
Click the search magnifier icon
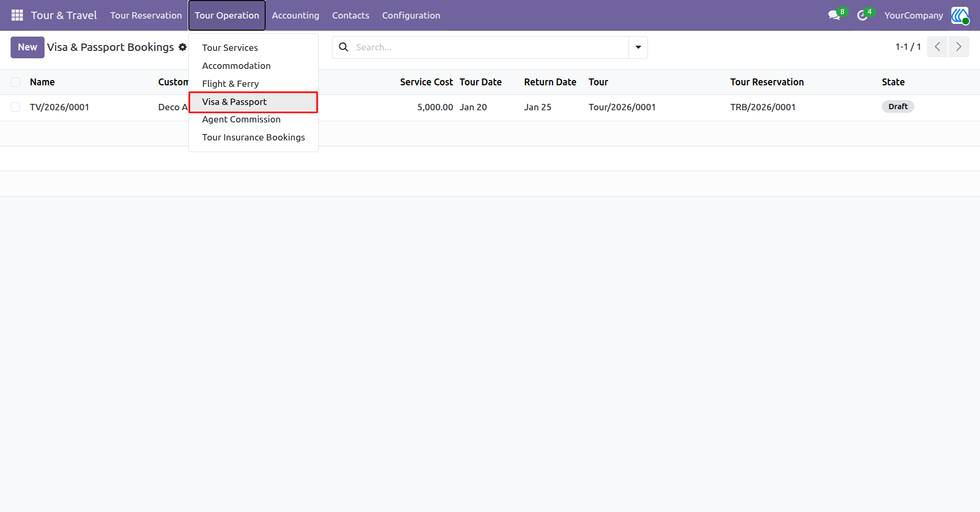(x=344, y=47)
